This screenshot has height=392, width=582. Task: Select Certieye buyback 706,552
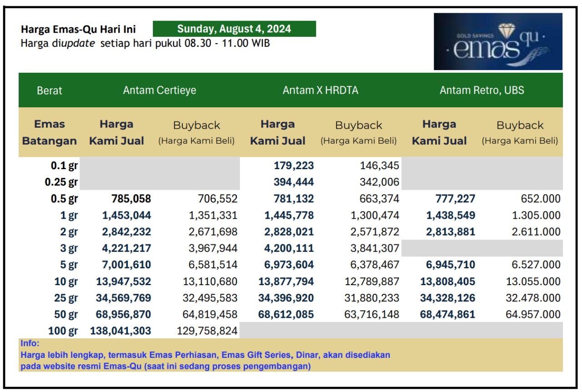pos(217,199)
